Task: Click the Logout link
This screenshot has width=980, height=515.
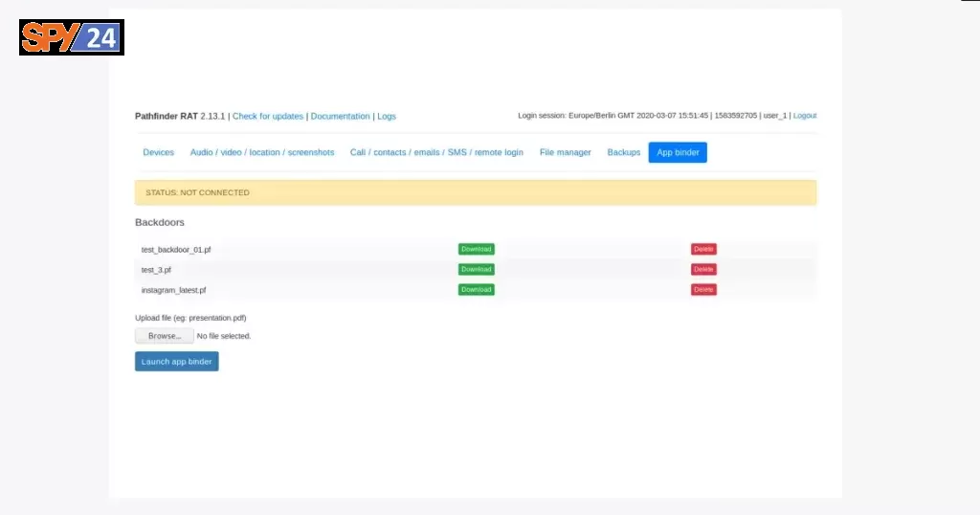Action: 804,116
